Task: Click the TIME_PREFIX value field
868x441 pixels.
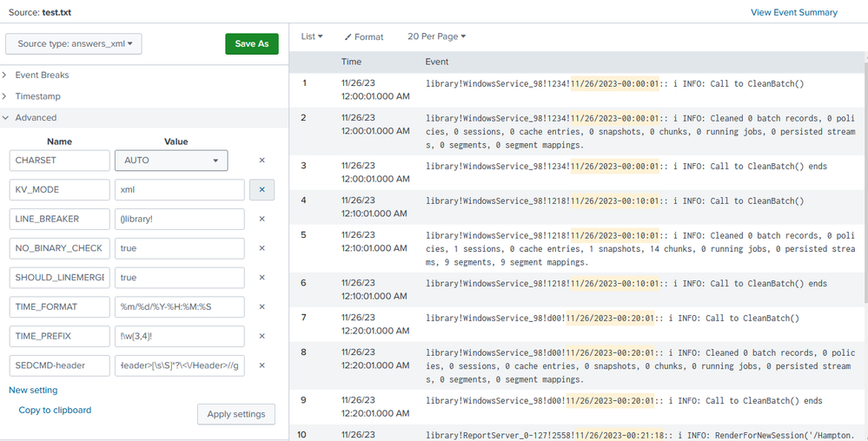Action: point(179,337)
